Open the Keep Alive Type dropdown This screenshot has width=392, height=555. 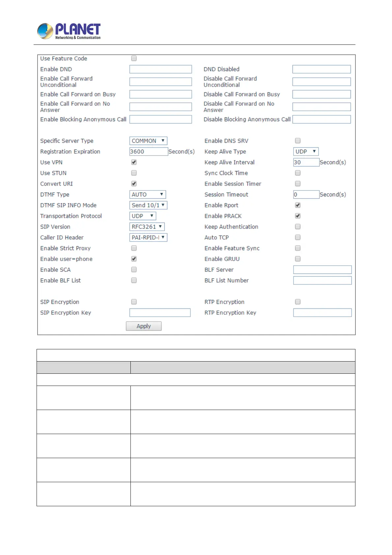306,152
